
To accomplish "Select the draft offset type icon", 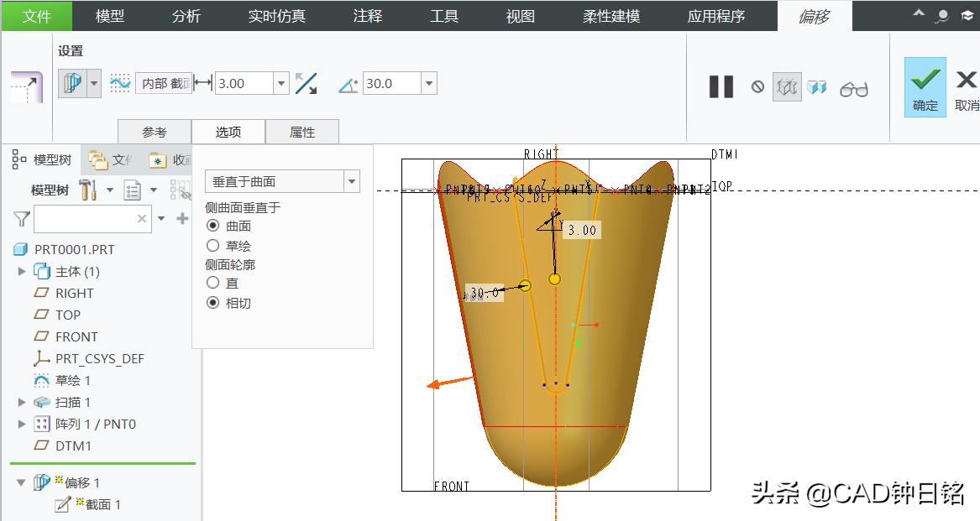I will pos(73,83).
